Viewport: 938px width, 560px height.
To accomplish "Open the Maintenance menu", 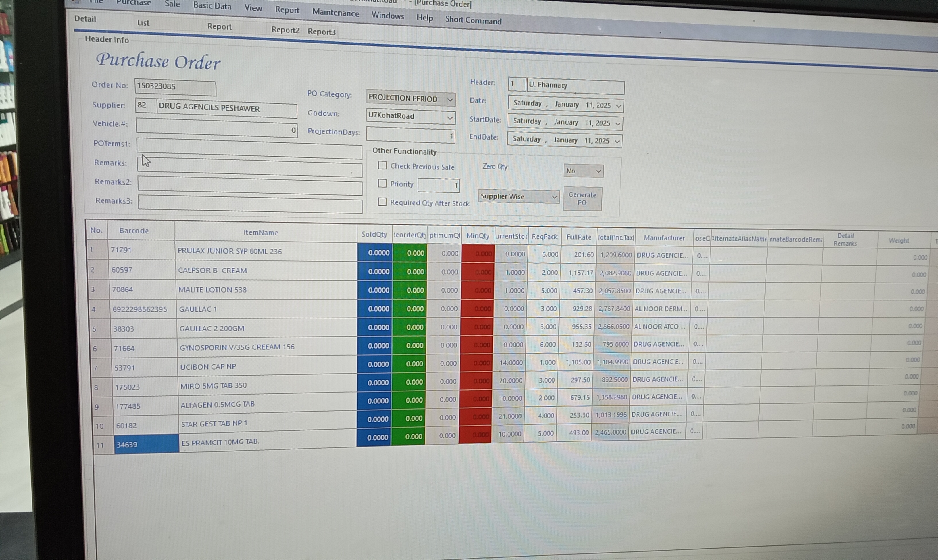I will [335, 13].
